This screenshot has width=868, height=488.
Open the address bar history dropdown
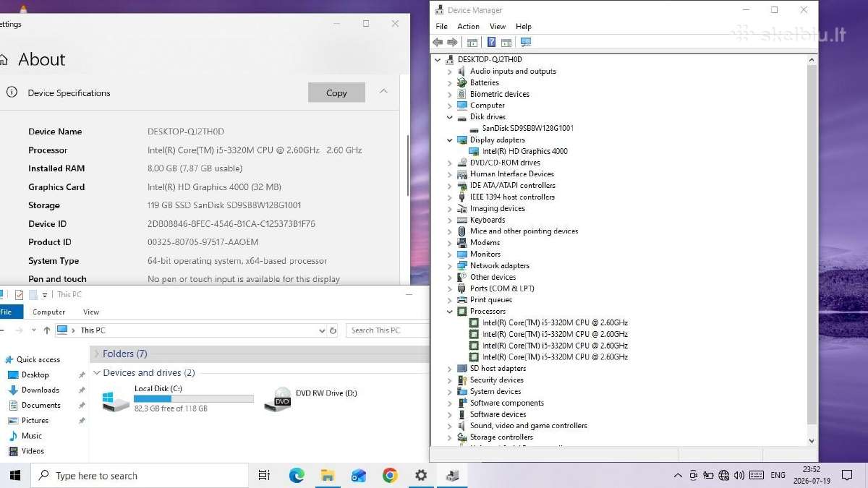[322, 330]
